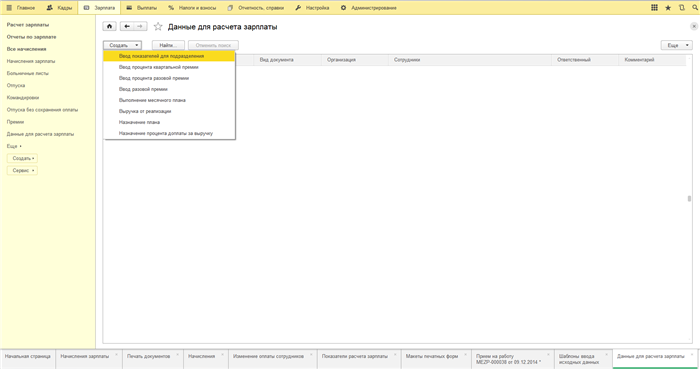Go to the home page icon
Image resolution: width=700 pixels, height=369 pixels.
click(x=109, y=26)
